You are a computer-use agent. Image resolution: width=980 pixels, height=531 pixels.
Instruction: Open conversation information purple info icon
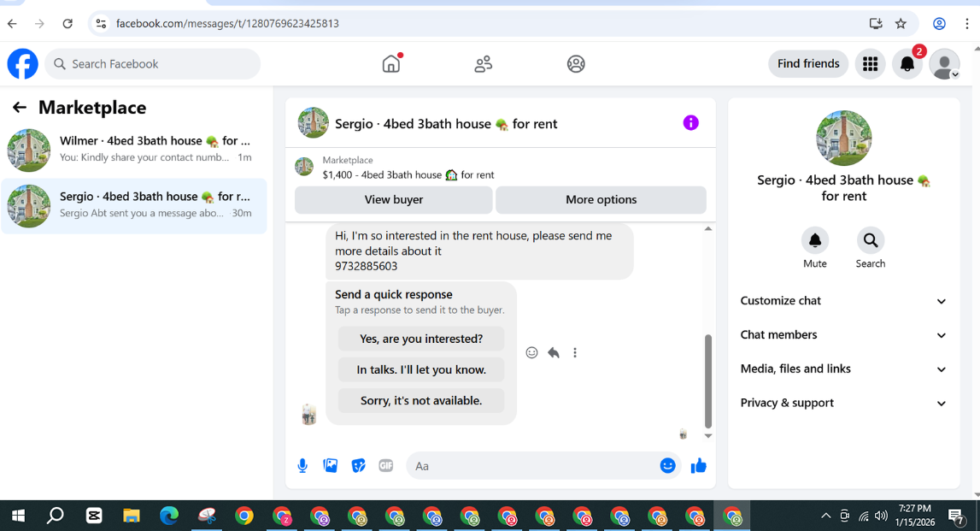coord(690,122)
